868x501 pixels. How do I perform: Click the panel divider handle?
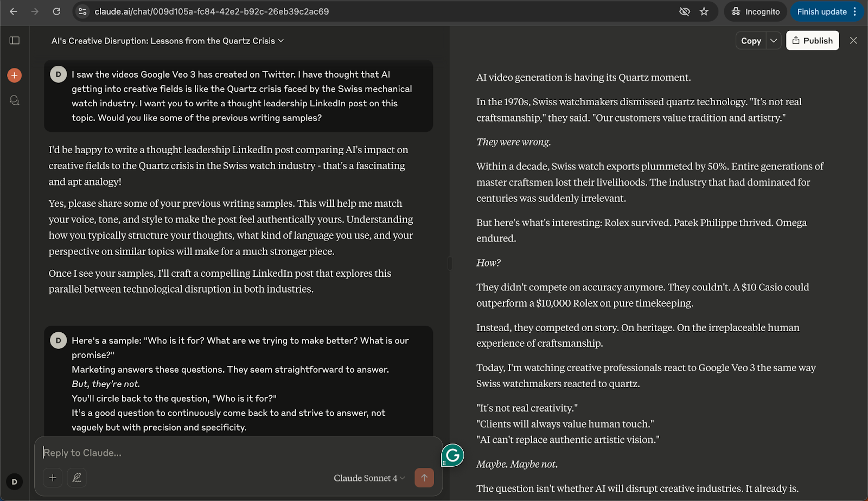[450, 263]
